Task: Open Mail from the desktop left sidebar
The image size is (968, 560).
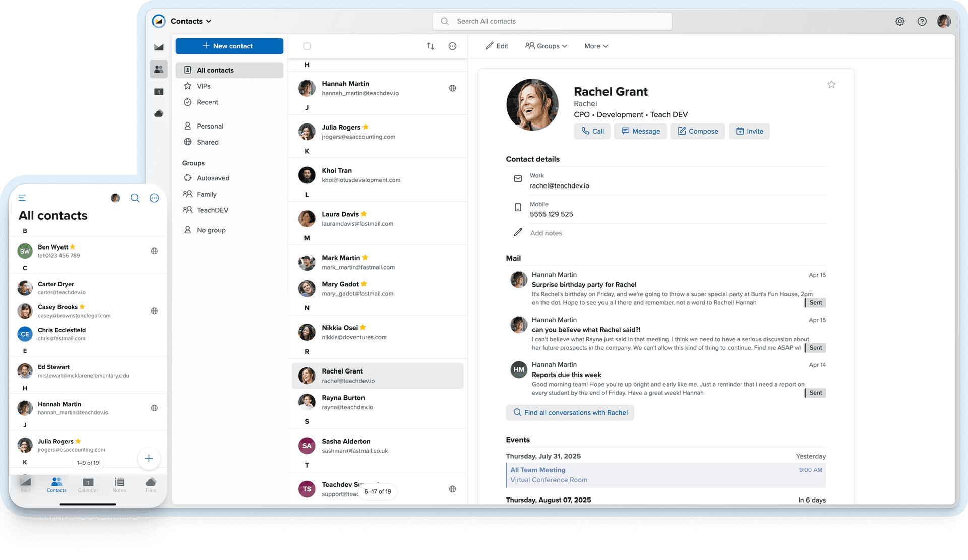Action: 159,47
